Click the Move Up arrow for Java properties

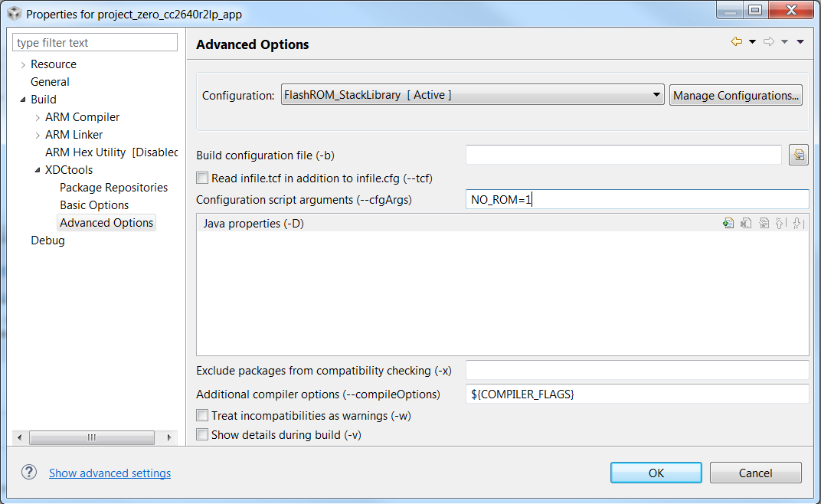[x=780, y=224]
